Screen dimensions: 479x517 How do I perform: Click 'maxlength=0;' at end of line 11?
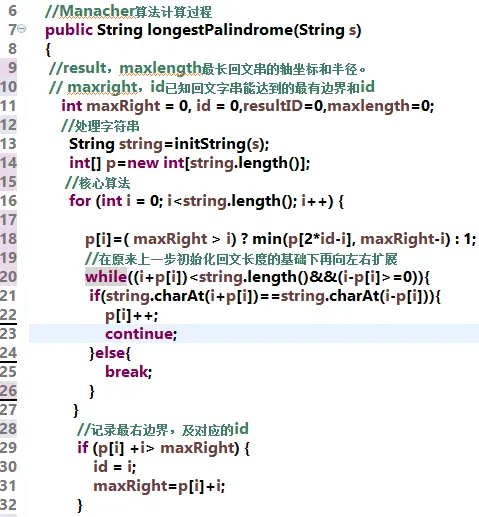pyautogui.click(x=381, y=106)
